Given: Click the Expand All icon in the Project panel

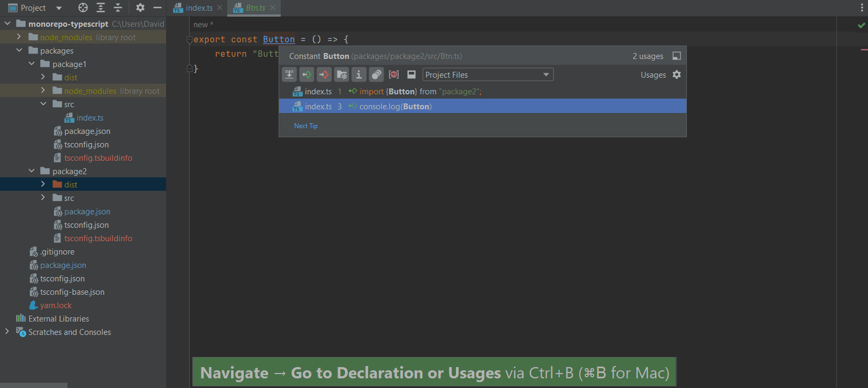Looking at the screenshot, I should pos(101,8).
